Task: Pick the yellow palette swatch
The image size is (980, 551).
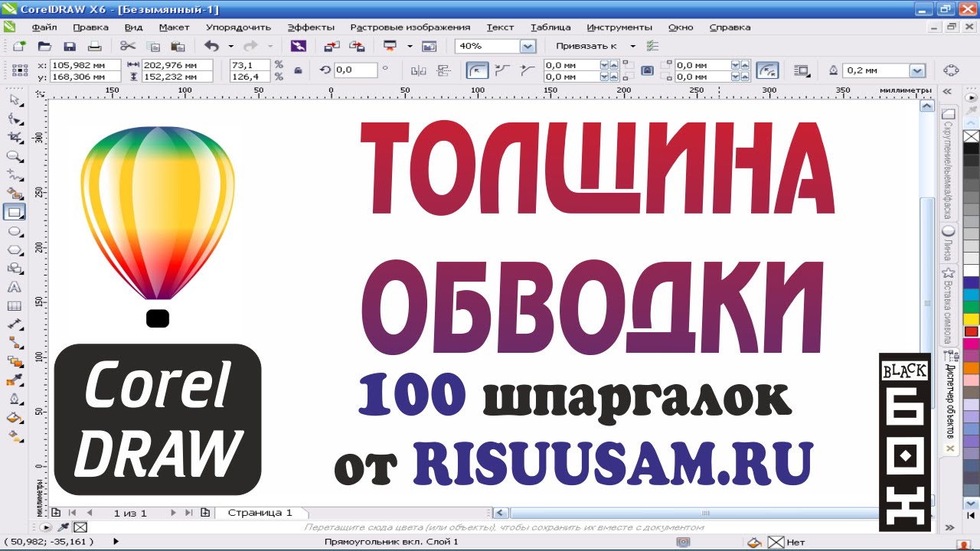Action: tap(972, 319)
